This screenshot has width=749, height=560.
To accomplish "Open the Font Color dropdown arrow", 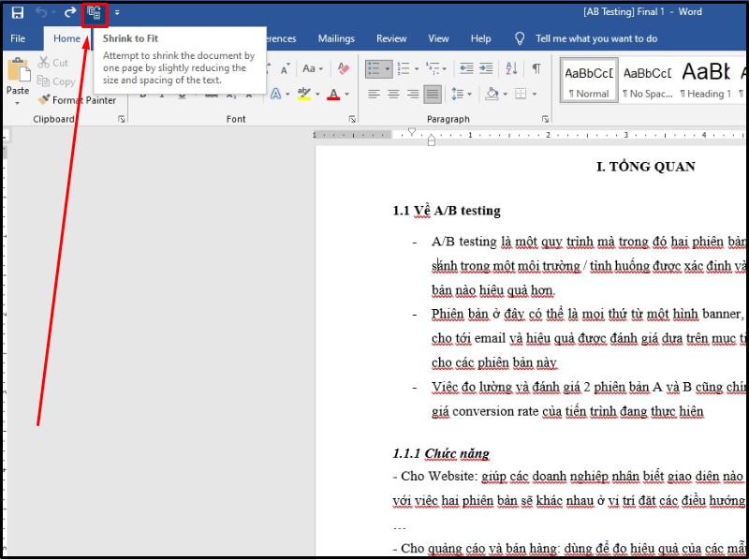I will tap(345, 93).
